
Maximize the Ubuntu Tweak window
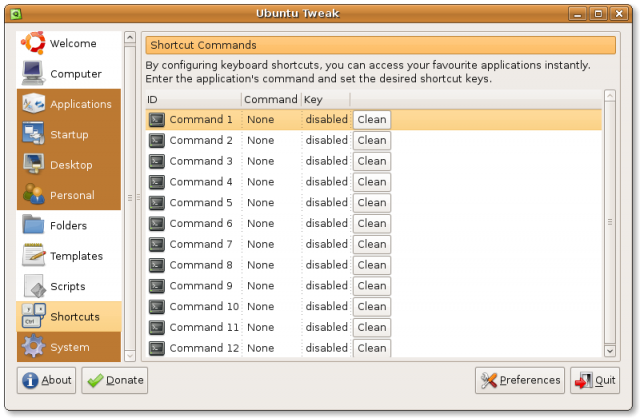tap(598, 14)
